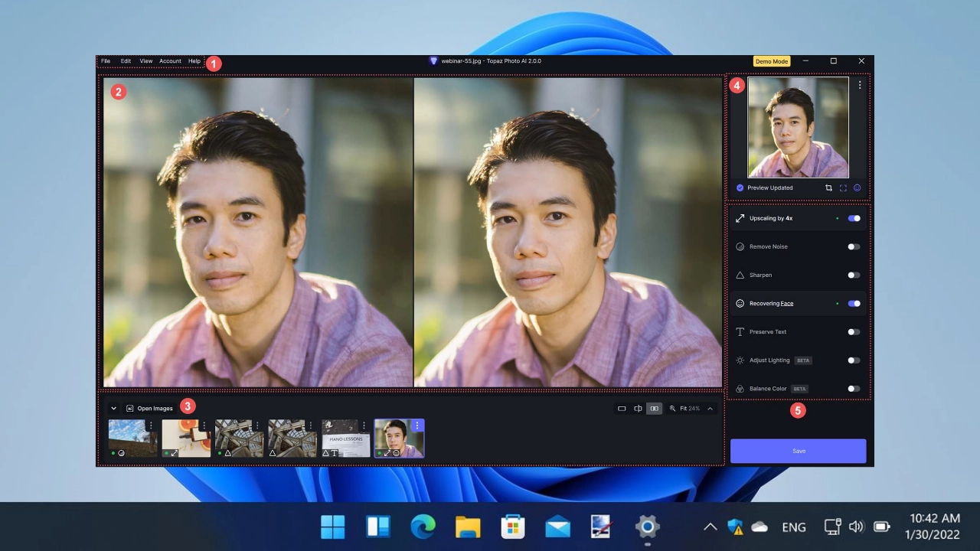
Task: Open Microsoft Edge from the taskbar
Action: pyautogui.click(x=423, y=527)
